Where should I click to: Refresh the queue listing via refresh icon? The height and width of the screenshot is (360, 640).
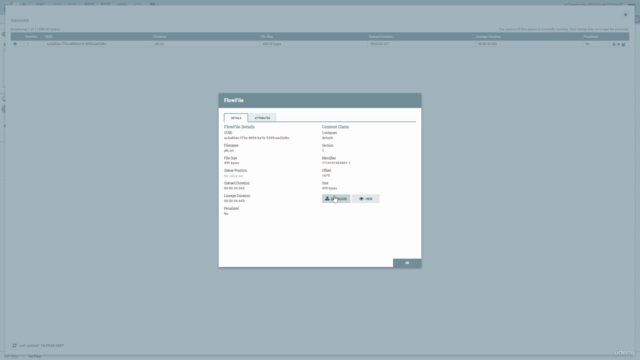tap(14, 345)
